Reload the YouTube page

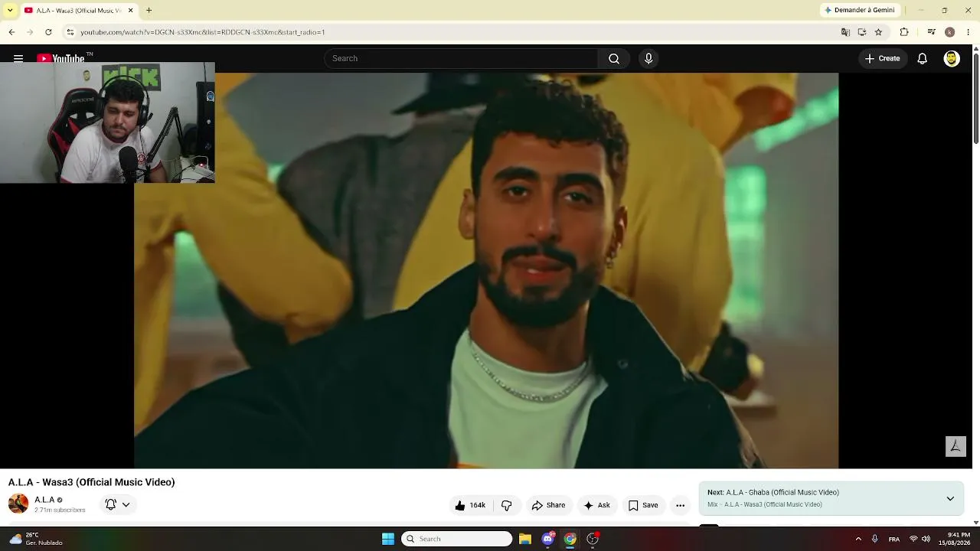[x=48, y=32]
